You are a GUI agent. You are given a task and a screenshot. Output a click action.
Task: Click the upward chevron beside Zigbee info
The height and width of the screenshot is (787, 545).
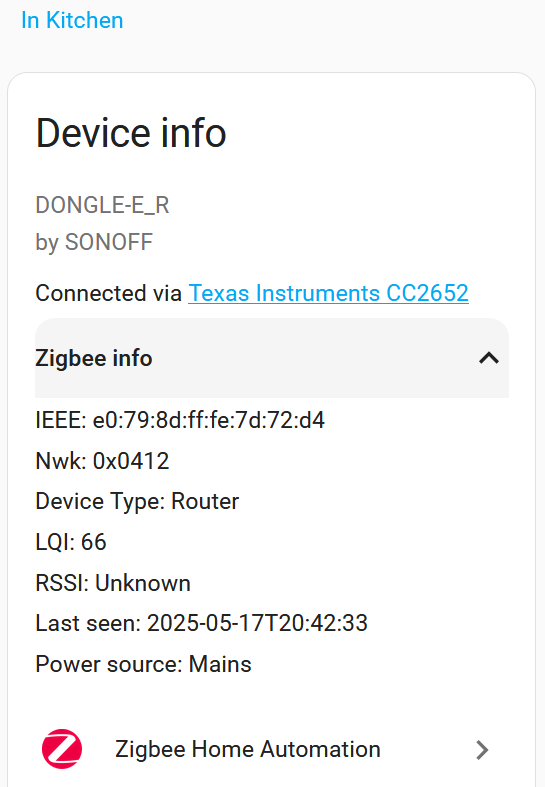click(489, 358)
